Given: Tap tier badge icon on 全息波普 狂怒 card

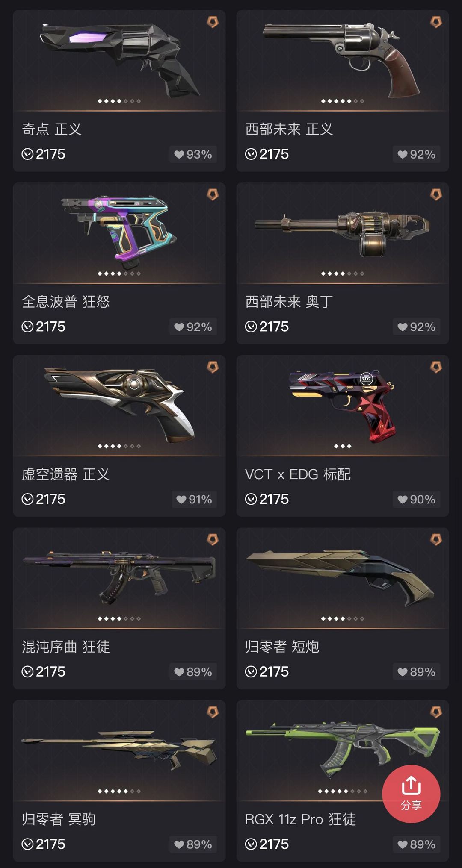Looking at the screenshot, I should (213, 194).
